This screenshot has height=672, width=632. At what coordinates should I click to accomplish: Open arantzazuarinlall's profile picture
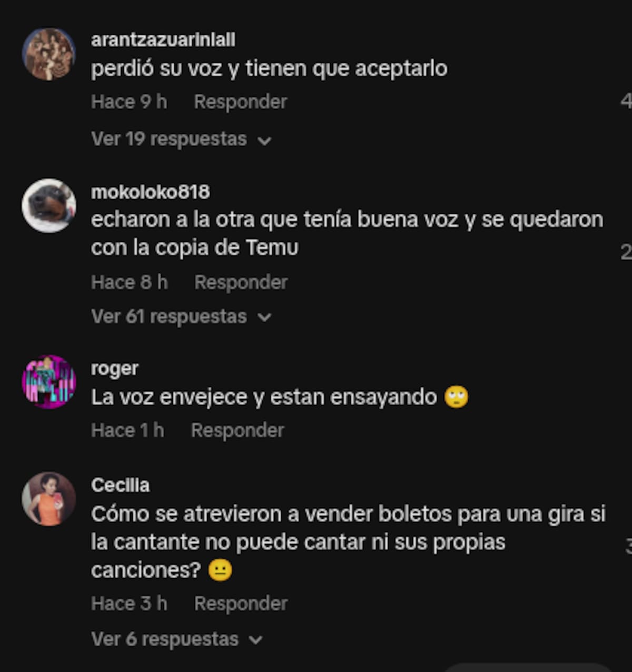click(x=48, y=54)
